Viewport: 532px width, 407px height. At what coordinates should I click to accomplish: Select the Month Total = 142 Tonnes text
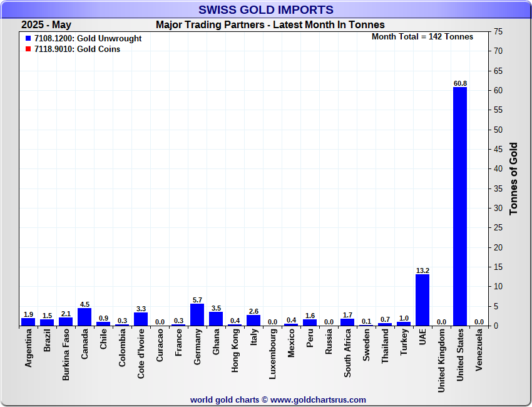[x=422, y=37]
